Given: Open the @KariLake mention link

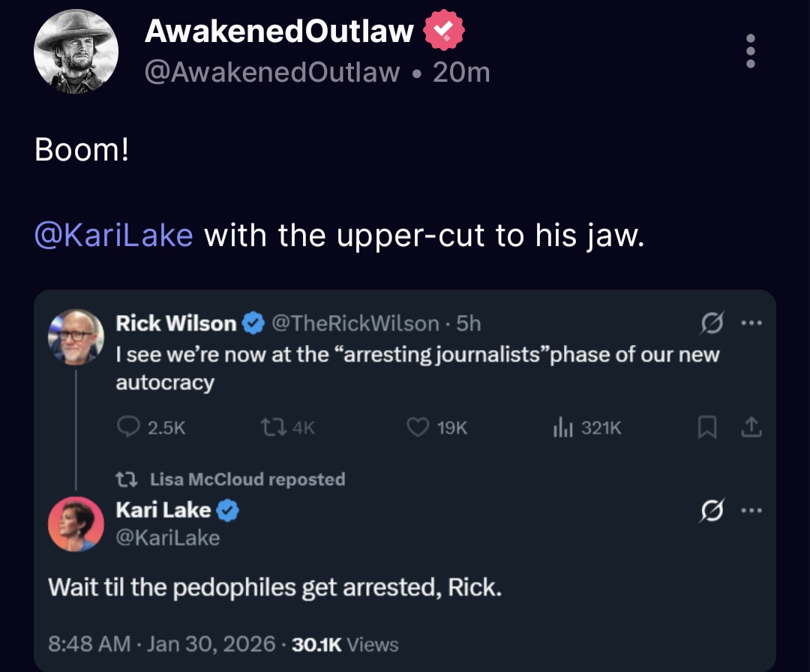Looking at the screenshot, I should (114, 235).
